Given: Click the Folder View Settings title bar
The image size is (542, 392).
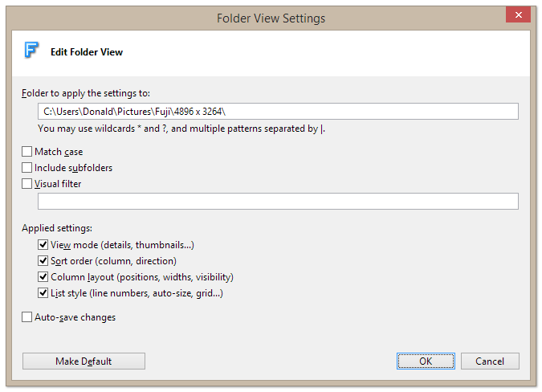Looking at the screenshot, I should (x=271, y=18).
